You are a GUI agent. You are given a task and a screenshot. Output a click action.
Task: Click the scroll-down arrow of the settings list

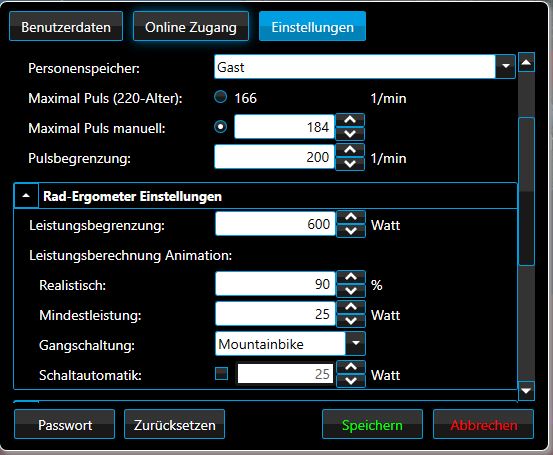pos(526,391)
